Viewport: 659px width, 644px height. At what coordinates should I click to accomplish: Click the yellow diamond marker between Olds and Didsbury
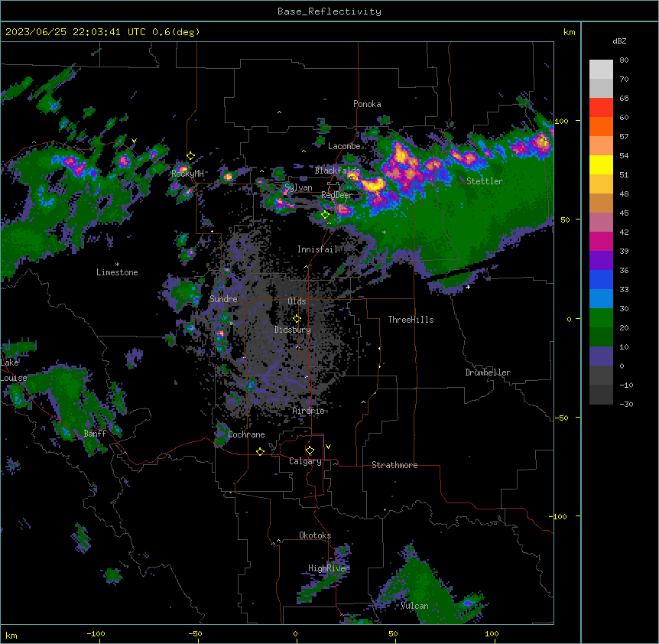[297, 319]
